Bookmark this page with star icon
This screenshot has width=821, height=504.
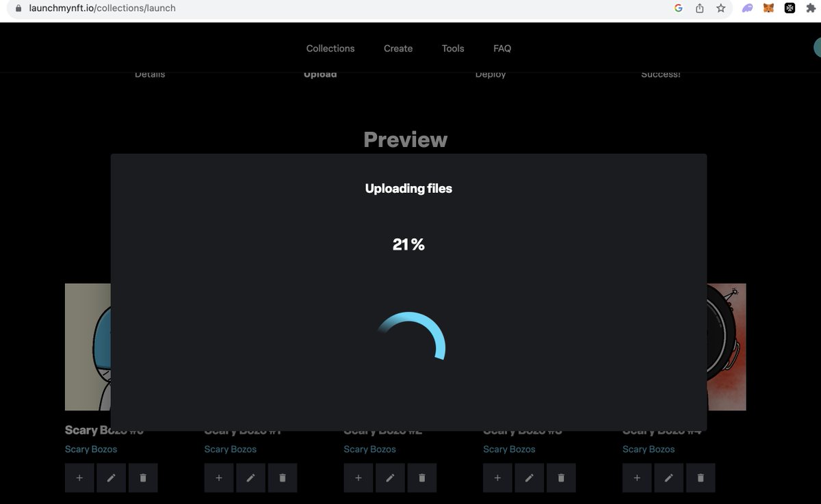(x=720, y=8)
